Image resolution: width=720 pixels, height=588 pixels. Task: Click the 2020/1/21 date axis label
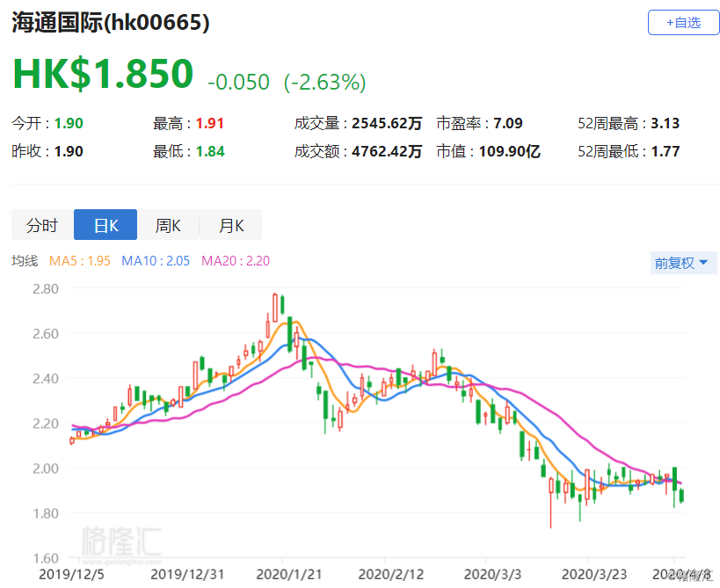point(289,574)
